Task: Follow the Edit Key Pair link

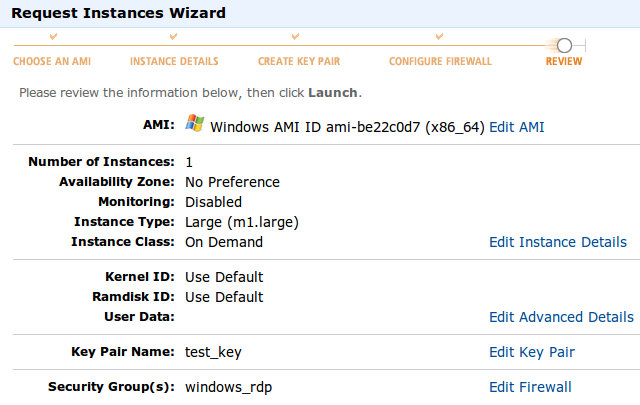Action: (x=531, y=352)
